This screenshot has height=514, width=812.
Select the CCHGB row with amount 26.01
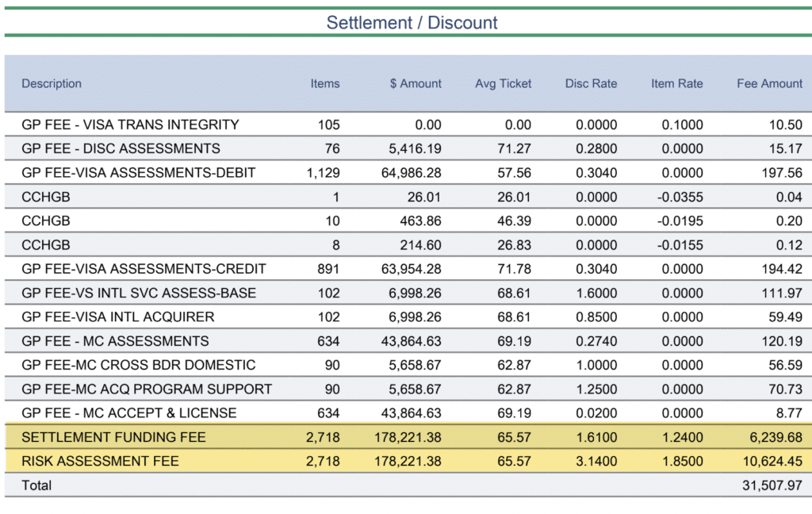(x=408, y=197)
